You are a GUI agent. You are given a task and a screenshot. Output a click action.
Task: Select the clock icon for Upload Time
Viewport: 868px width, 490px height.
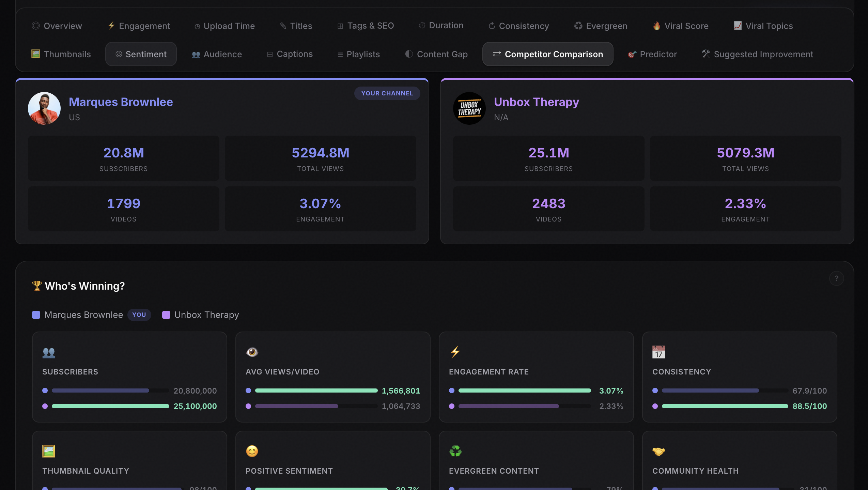click(197, 26)
